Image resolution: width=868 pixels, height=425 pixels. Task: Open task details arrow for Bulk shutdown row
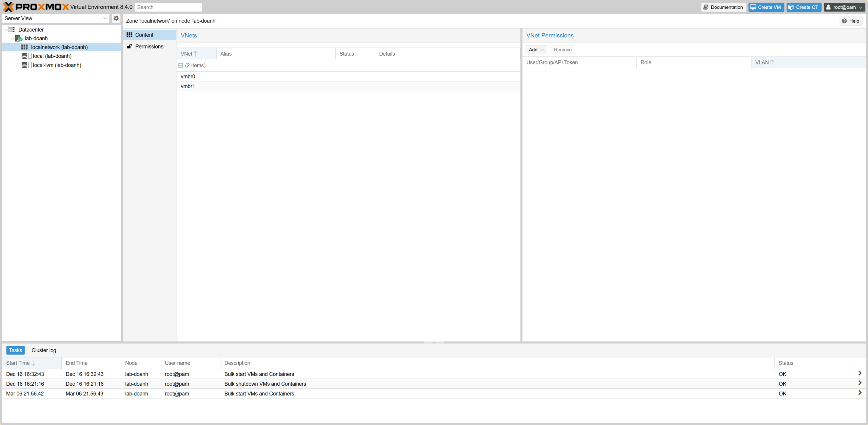(860, 383)
